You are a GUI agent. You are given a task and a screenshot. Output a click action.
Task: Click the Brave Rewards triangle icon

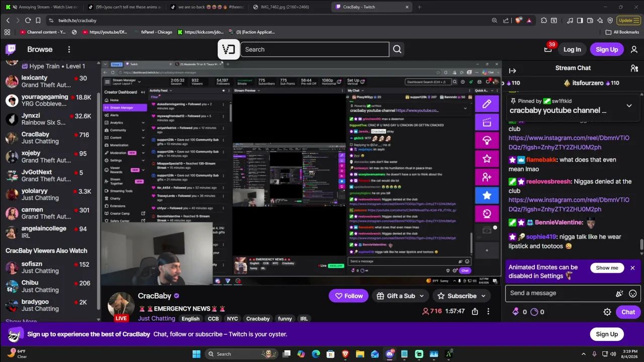529,21
